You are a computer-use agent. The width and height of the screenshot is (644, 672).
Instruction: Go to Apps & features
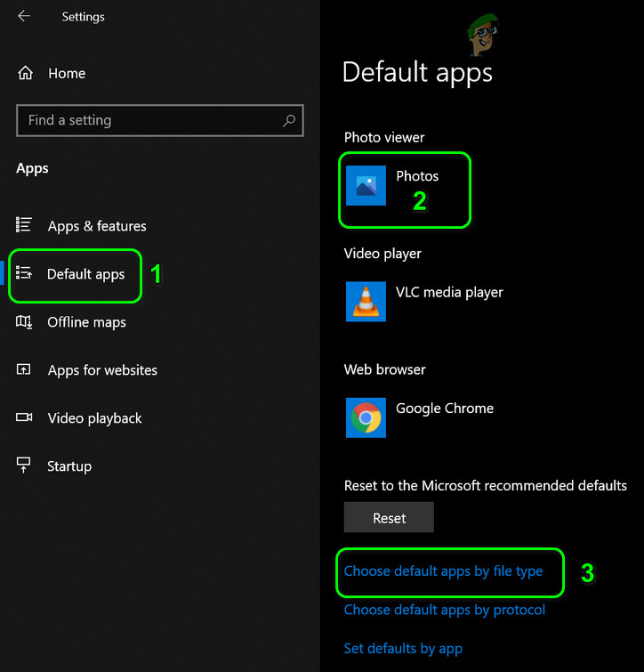click(x=97, y=226)
